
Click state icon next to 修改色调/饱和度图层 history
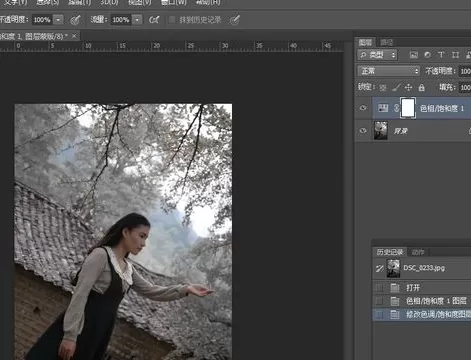coord(395,314)
